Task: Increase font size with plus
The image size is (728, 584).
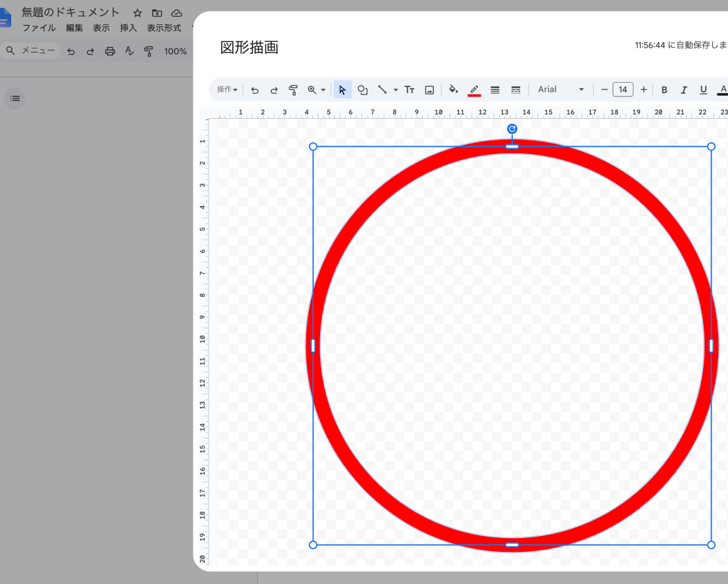Action: [643, 90]
